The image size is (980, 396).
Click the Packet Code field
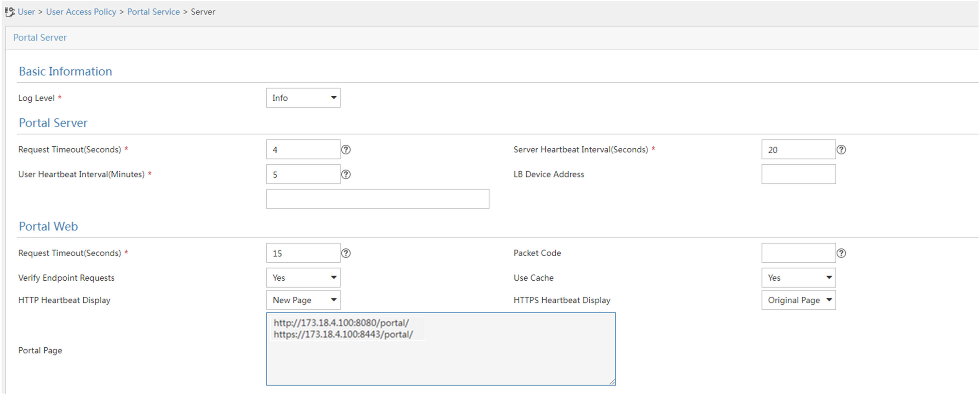(x=798, y=253)
